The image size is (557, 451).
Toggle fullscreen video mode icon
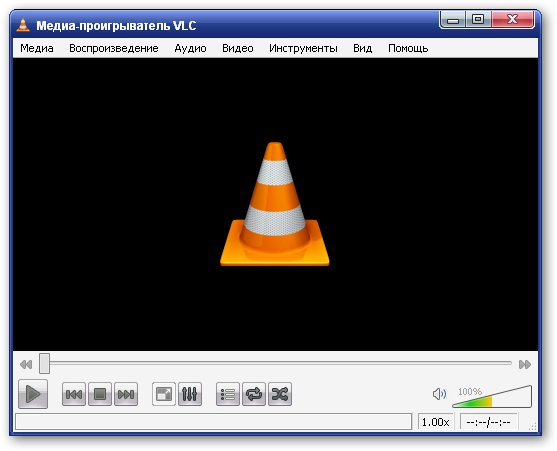(164, 394)
